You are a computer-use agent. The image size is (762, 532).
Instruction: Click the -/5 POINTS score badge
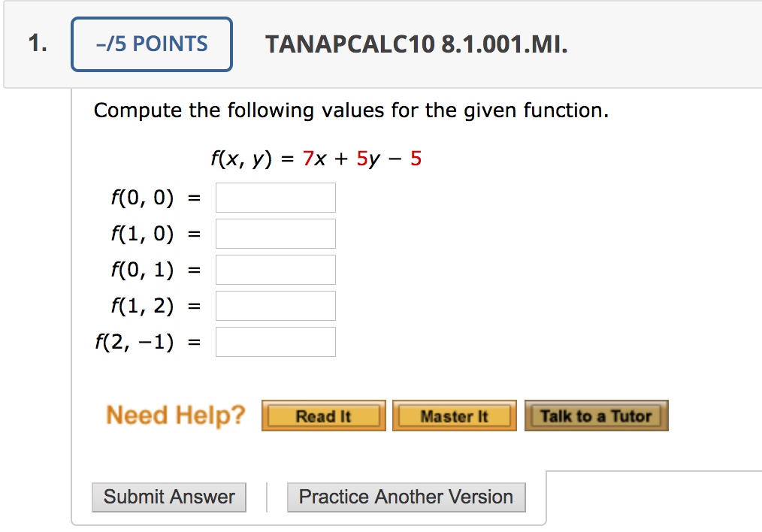point(151,44)
